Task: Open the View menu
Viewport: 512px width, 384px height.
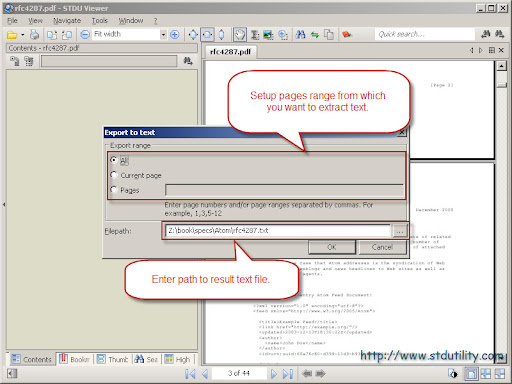Action: [35, 21]
